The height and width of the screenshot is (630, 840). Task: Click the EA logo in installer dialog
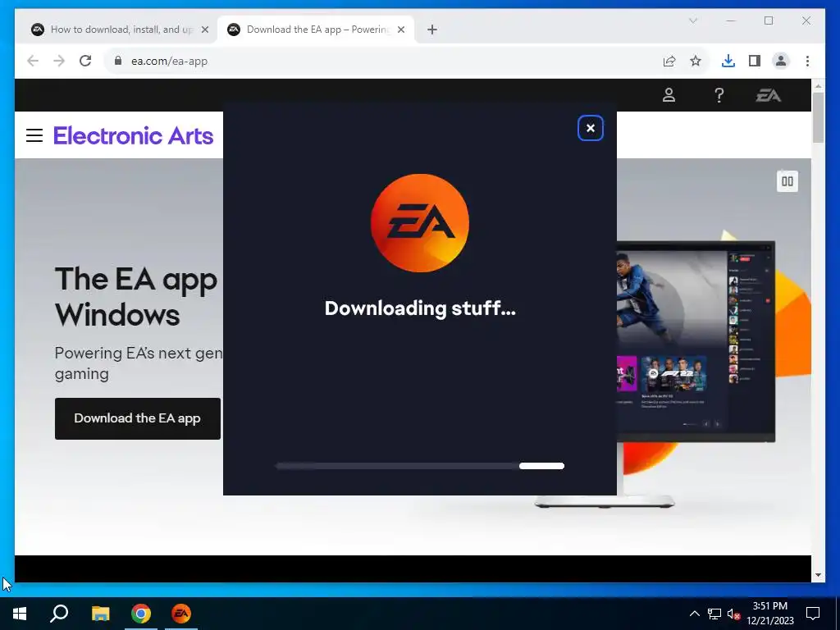point(420,223)
